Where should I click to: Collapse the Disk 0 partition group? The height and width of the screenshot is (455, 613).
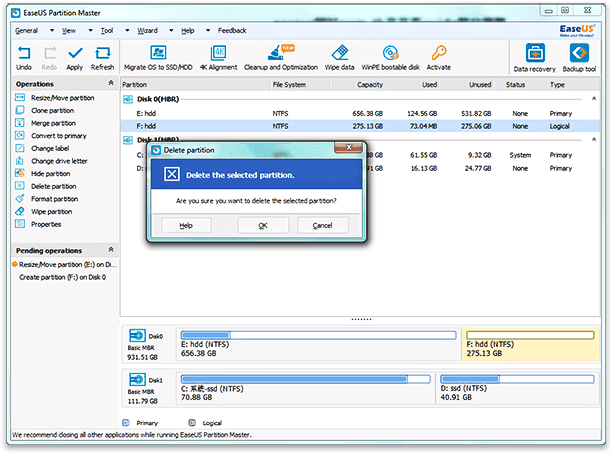coord(593,99)
